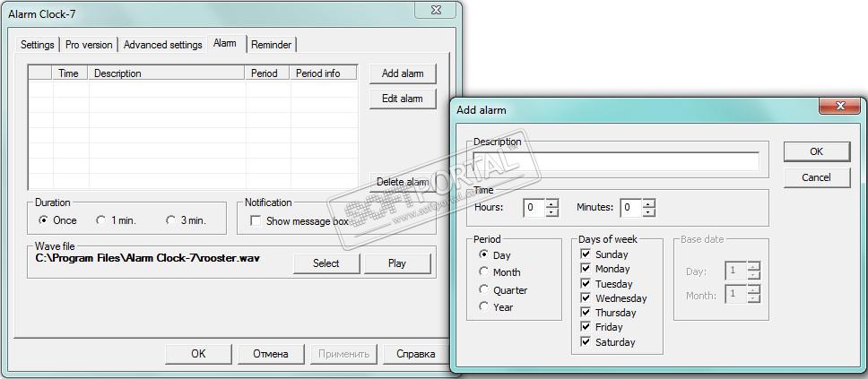This screenshot has width=868, height=379.
Task: Decrease Minutes with down arrow
Action: point(649,212)
